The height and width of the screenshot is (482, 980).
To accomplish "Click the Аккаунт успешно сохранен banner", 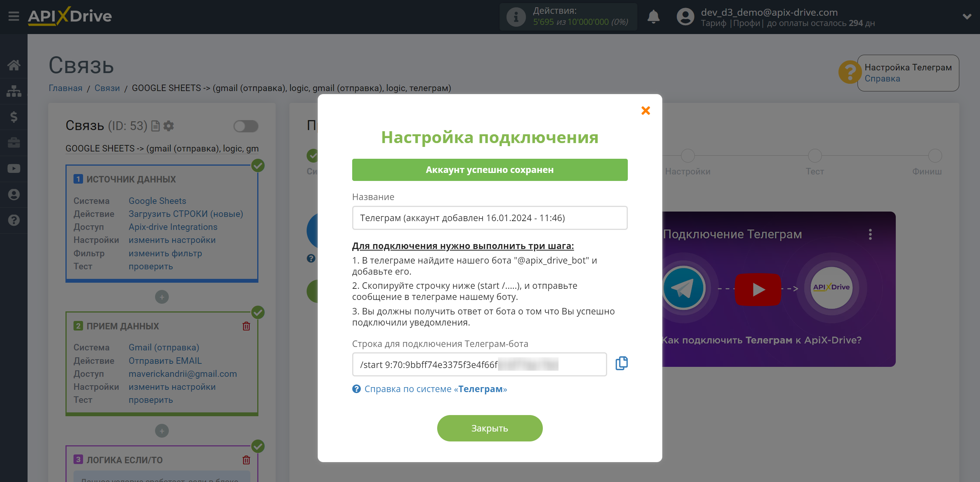I will coord(490,170).
